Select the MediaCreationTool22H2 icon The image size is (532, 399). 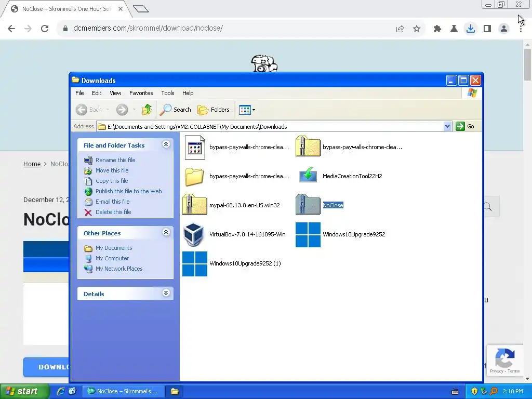pos(308,176)
